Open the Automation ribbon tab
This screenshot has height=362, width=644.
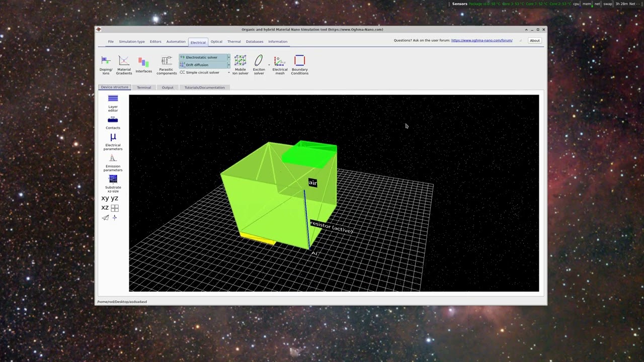176,42
